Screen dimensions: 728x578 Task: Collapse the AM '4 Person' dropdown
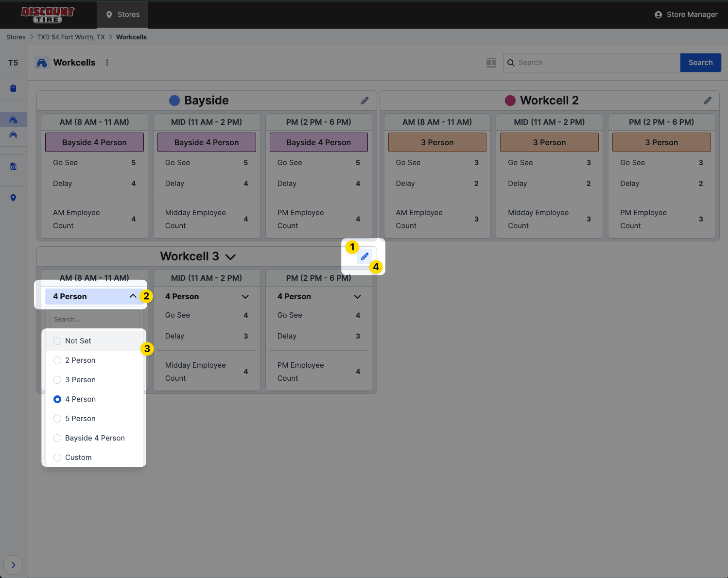tap(133, 296)
